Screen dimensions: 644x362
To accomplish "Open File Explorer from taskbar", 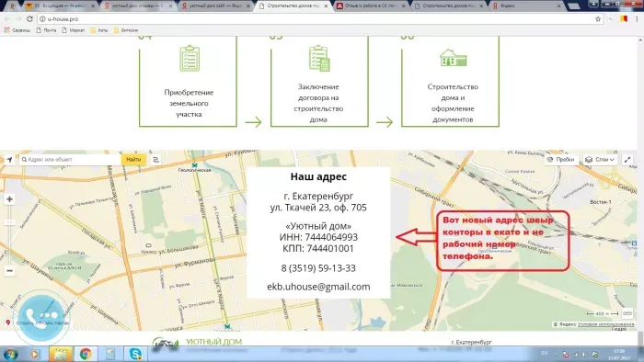I will click(61, 354).
